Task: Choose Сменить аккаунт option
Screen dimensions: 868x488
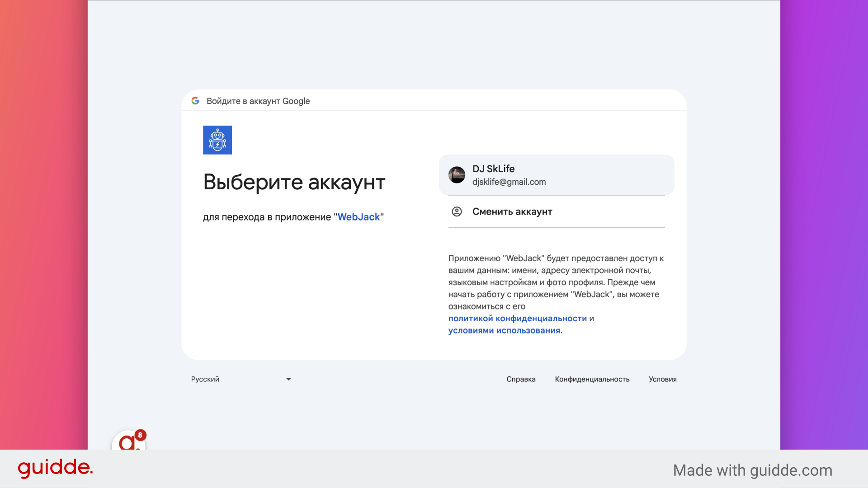Action: pyautogui.click(x=556, y=211)
